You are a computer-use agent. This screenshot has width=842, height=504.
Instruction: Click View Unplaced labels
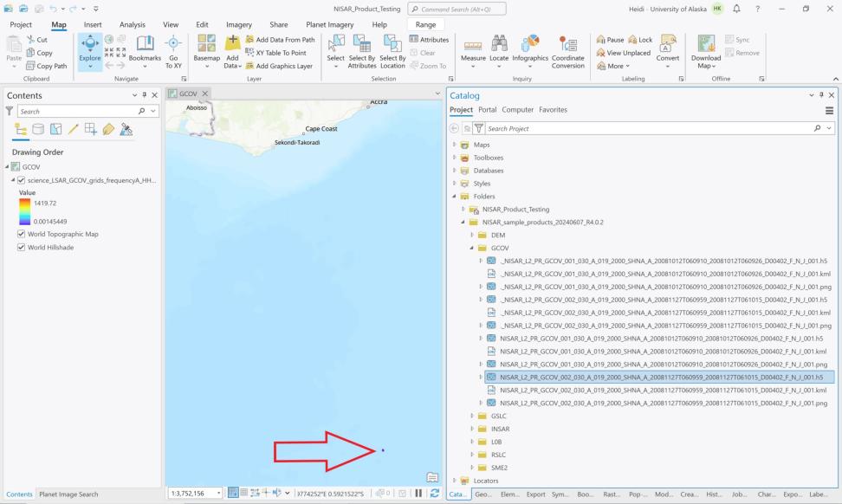pyautogui.click(x=624, y=53)
